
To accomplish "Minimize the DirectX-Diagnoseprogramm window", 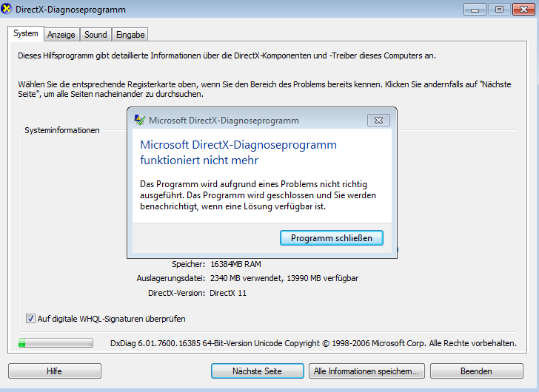I will point(475,10).
